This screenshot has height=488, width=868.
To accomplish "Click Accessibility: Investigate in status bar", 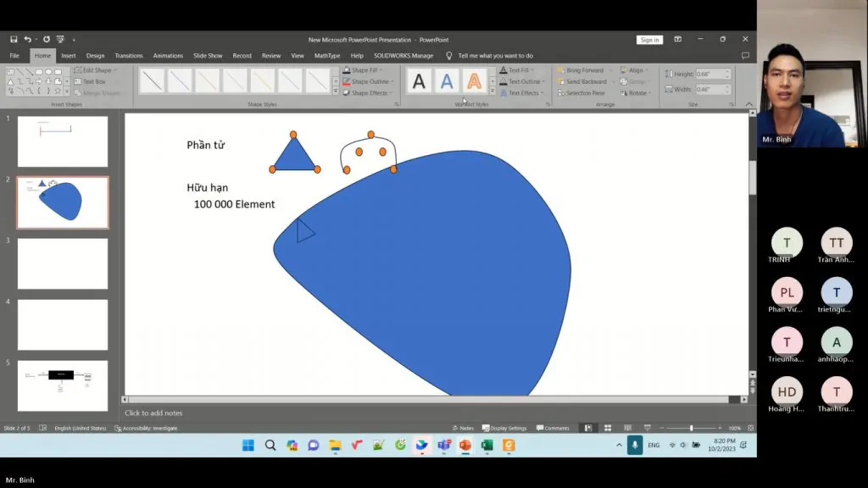I will tap(146, 428).
